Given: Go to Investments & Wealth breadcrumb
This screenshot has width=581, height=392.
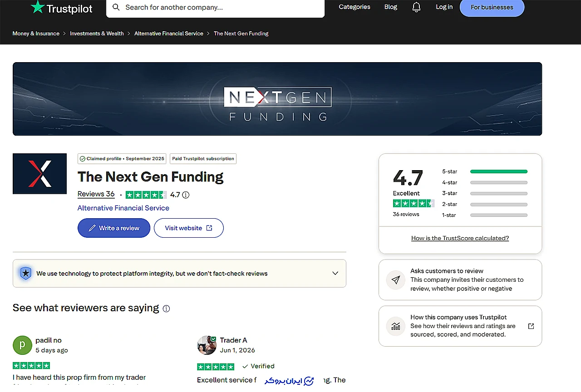Looking at the screenshot, I should click(x=97, y=34).
